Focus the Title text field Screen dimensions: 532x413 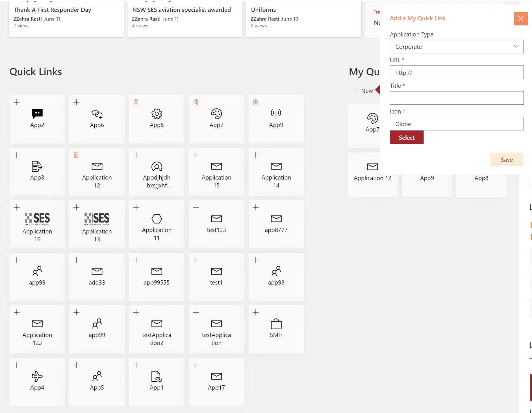(x=456, y=98)
